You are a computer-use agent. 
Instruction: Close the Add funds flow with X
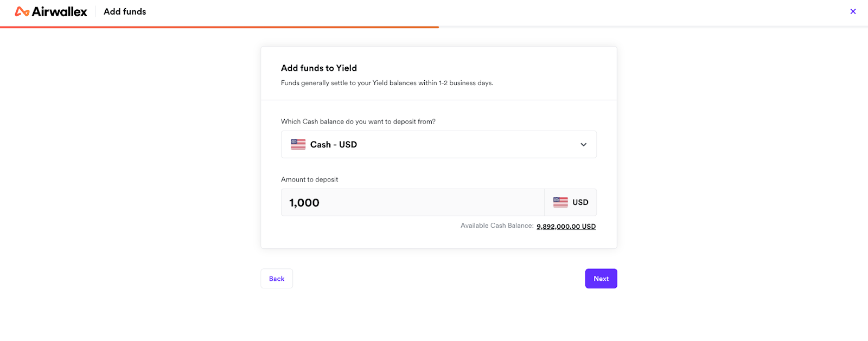pos(853,11)
